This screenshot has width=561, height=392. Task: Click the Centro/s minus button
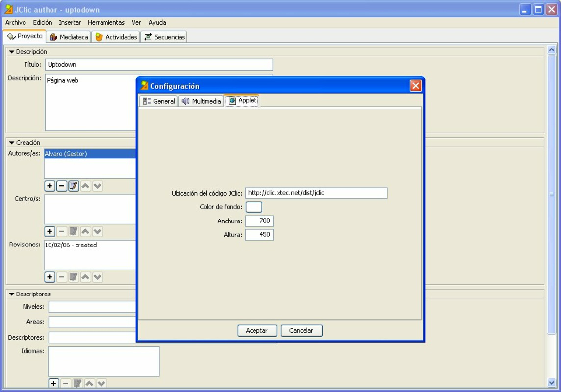click(61, 232)
